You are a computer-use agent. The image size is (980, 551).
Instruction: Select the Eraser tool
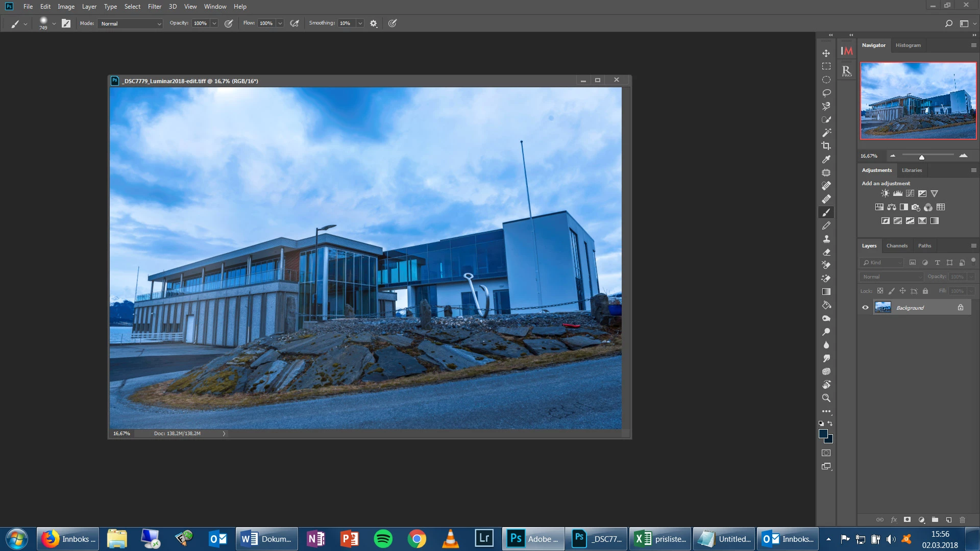[826, 252]
